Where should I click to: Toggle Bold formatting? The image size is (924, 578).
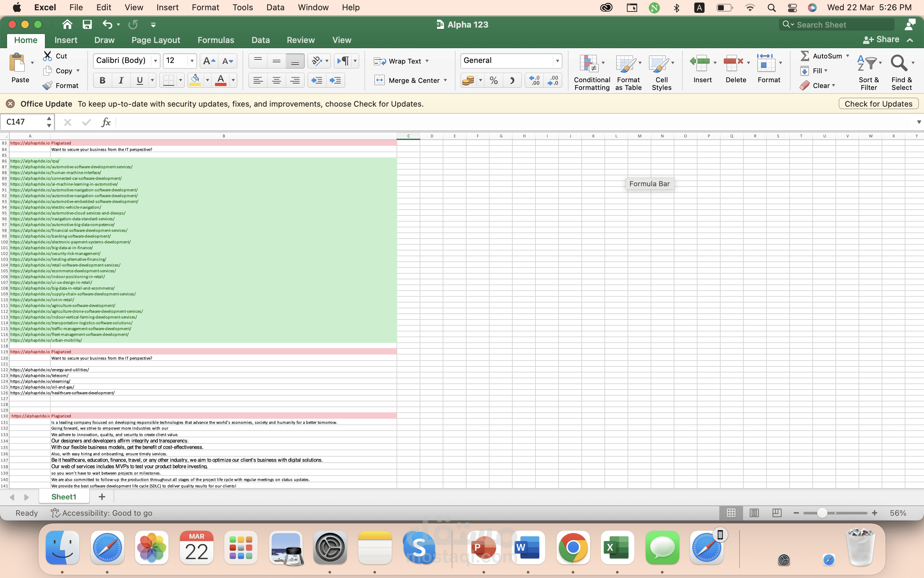[102, 80]
